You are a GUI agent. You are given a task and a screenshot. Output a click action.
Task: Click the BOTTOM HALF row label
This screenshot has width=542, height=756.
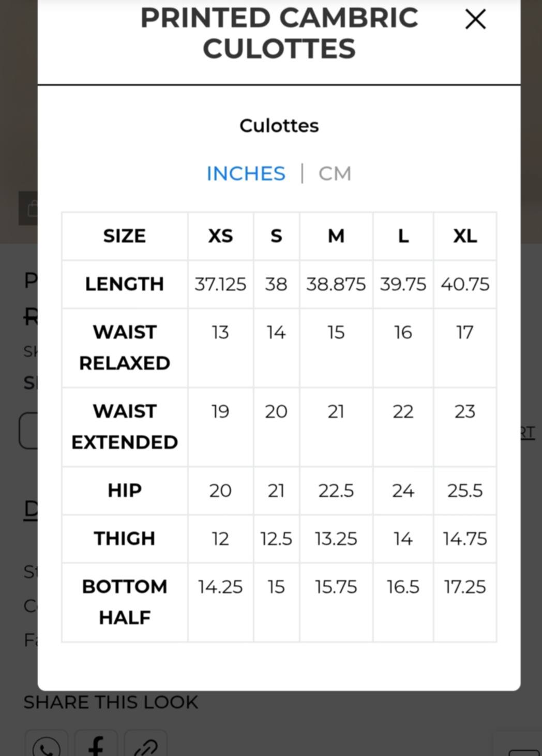(x=125, y=602)
